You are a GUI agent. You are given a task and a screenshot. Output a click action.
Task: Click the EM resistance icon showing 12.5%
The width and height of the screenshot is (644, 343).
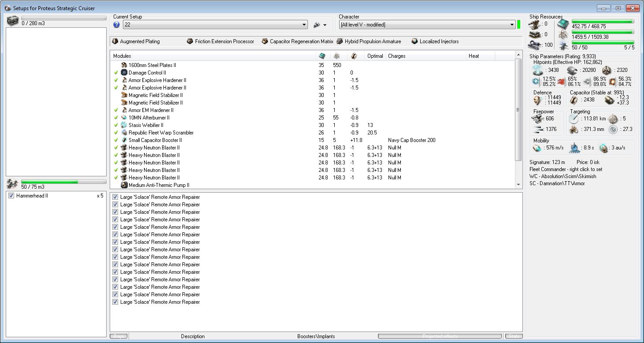pos(536,81)
